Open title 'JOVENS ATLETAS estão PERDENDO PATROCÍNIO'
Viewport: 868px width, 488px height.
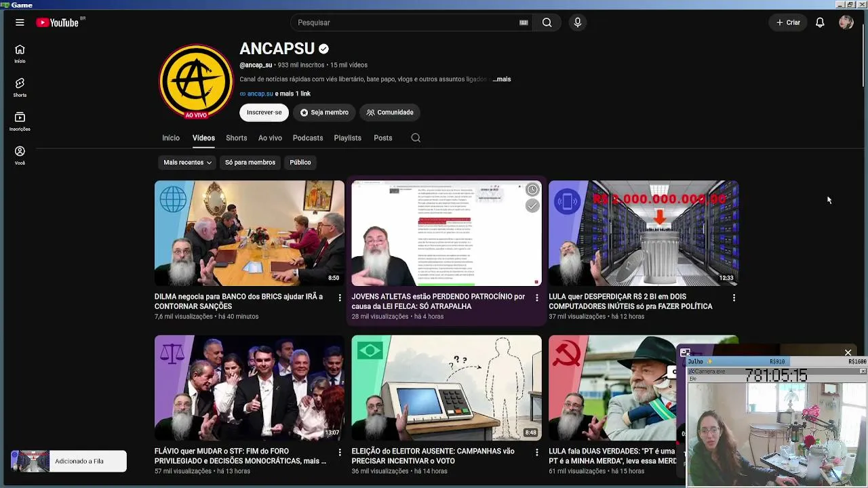click(438, 302)
